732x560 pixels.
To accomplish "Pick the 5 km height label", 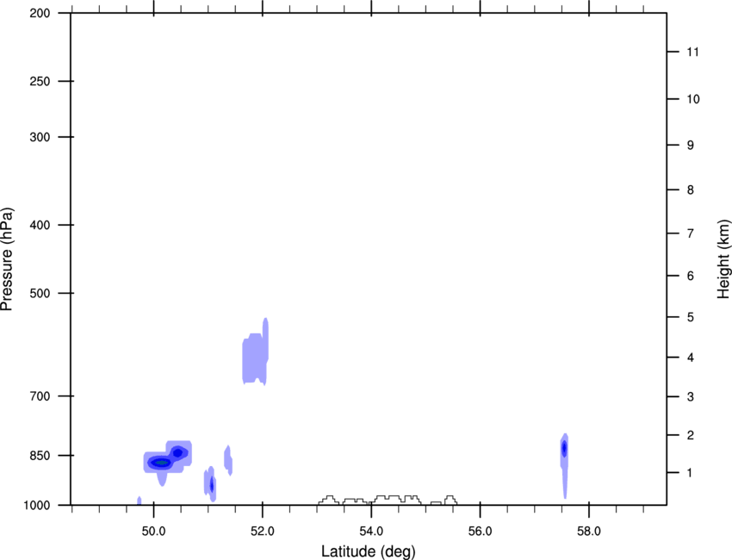I will (x=691, y=317).
